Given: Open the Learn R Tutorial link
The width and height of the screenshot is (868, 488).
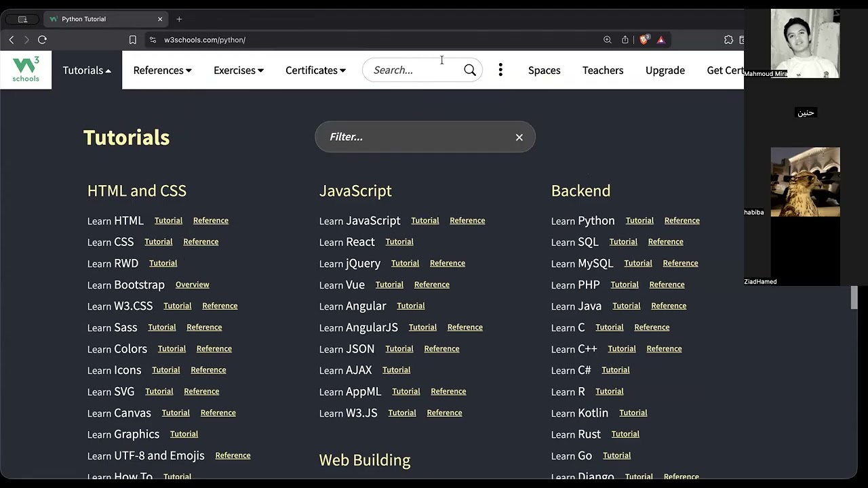Looking at the screenshot, I should tap(610, 391).
